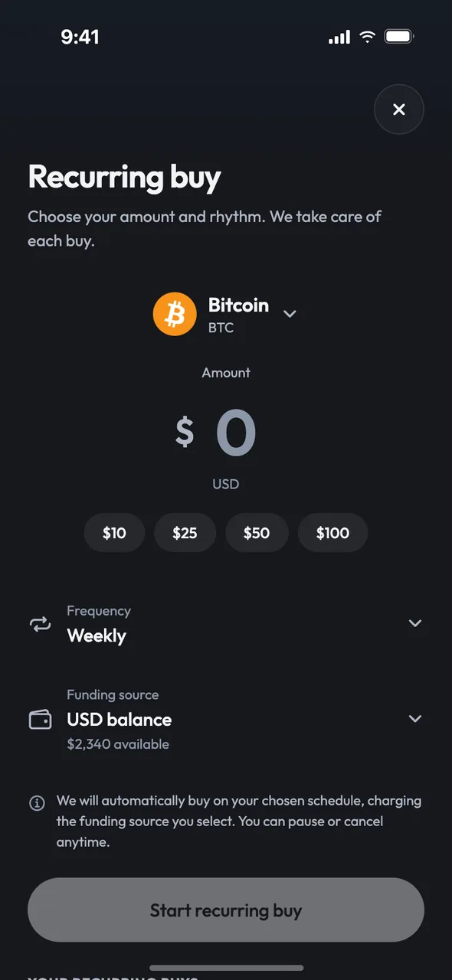The image size is (452, 980).
Task: Choose the $25 quick amount chip
Action: click(185, 533)
